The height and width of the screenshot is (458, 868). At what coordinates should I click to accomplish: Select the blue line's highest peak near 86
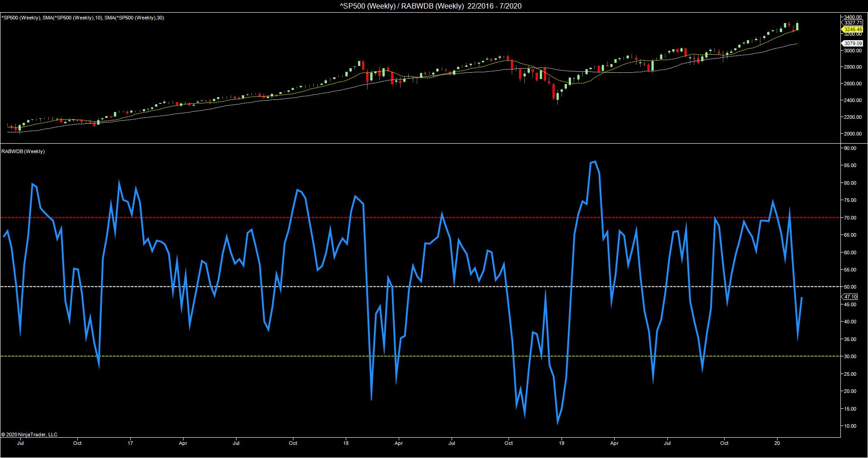point(594,161)
